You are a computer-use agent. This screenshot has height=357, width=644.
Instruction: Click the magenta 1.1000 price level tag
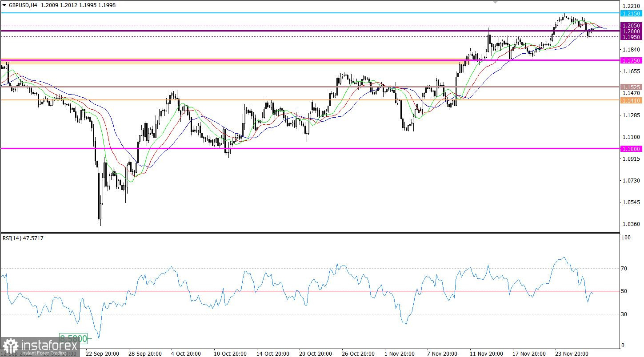click(x=632, y=149)
